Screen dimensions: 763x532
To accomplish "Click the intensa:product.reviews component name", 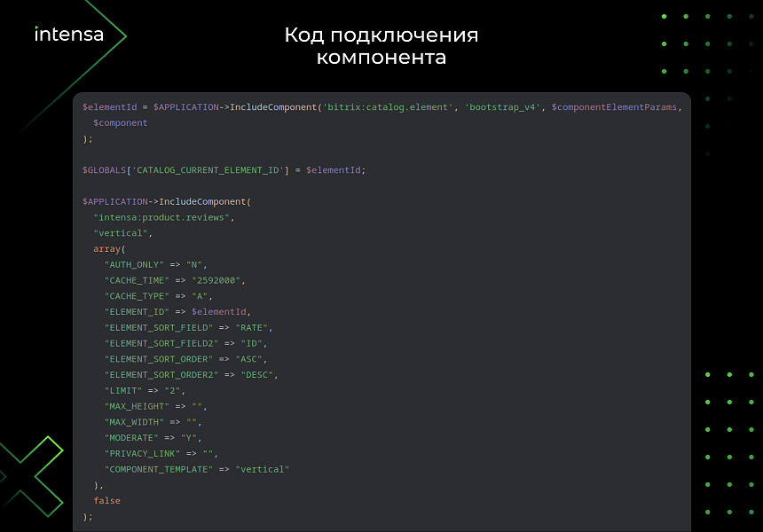I will 162,217.
